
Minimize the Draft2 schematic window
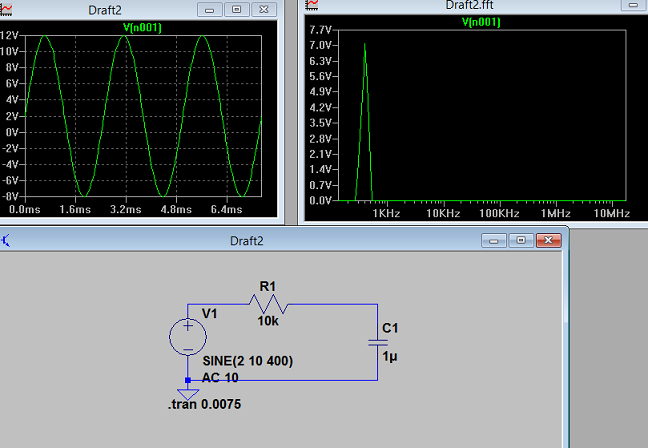click(x=493, y=241)
